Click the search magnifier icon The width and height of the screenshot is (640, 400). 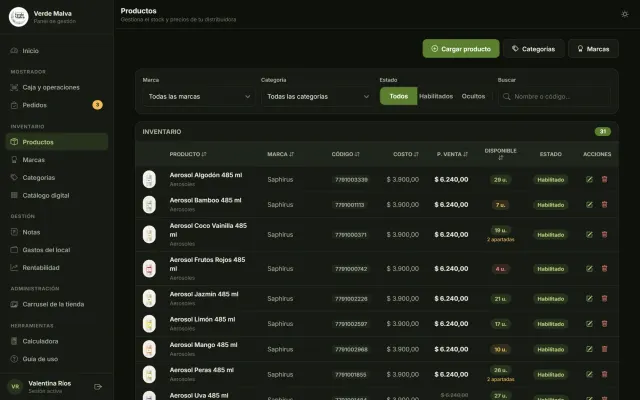click(x=507, y=97)
